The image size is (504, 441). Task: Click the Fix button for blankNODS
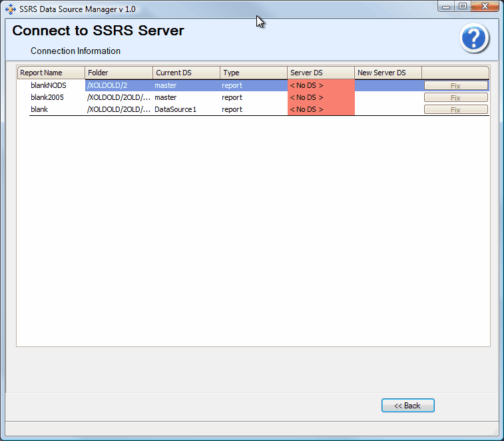click(456, 85)
